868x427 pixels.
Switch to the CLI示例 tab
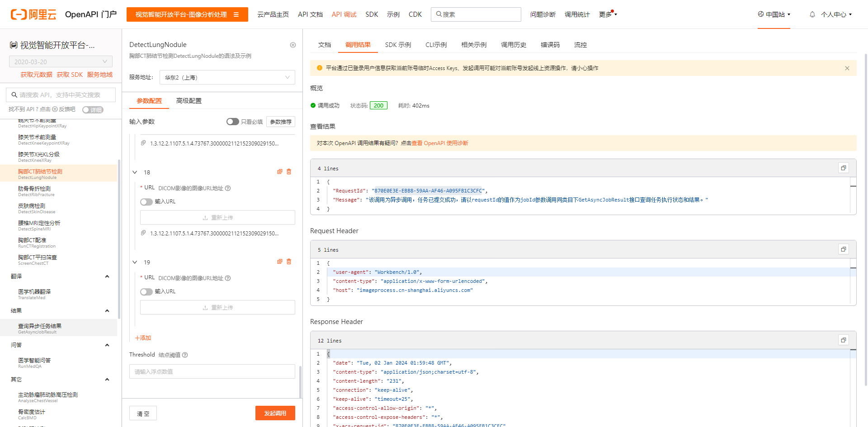[x=436, y=45]
